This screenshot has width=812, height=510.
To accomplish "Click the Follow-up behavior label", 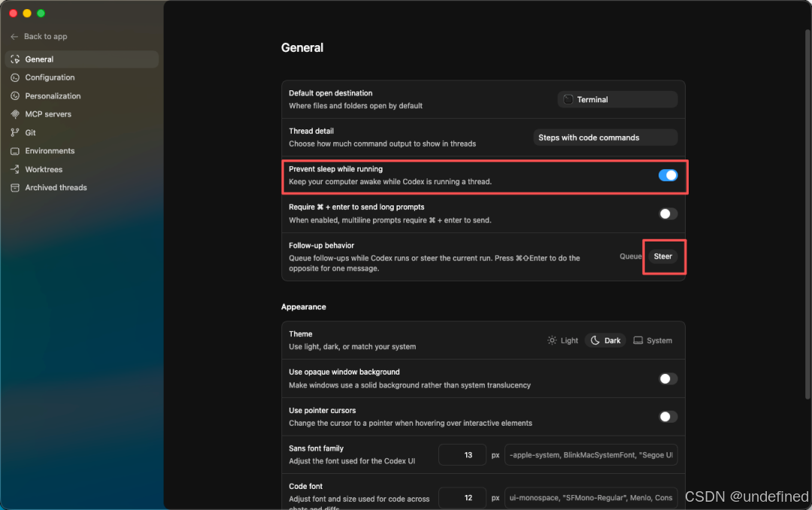I will click(322, 246).
